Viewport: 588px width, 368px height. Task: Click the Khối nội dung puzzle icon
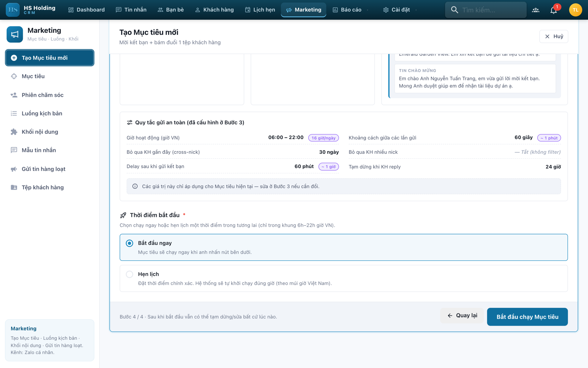coord(14,132)
